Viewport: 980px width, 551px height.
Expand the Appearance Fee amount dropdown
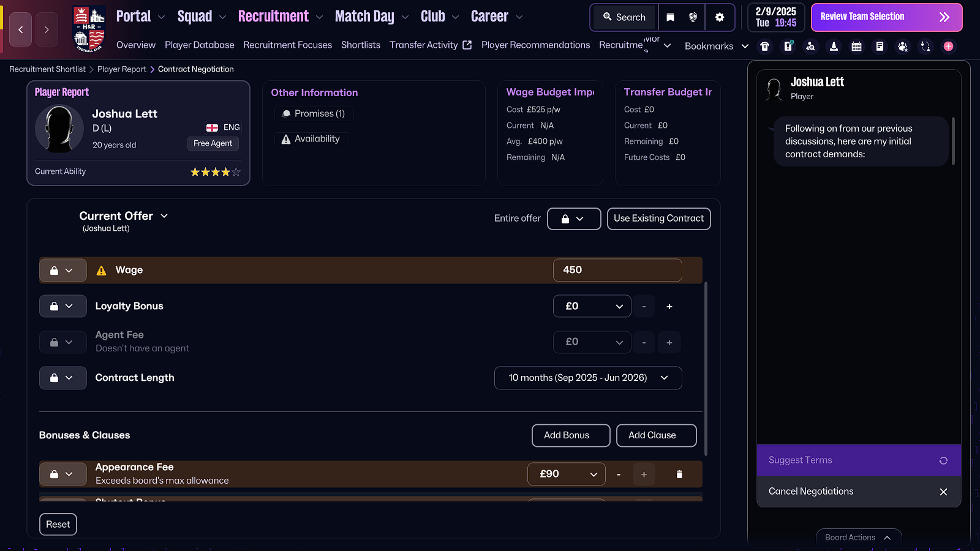coord(567,474)
